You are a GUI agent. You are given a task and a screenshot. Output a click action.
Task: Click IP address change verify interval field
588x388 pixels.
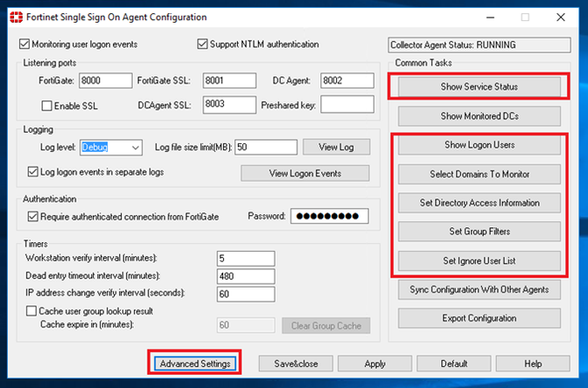(246, 294)
